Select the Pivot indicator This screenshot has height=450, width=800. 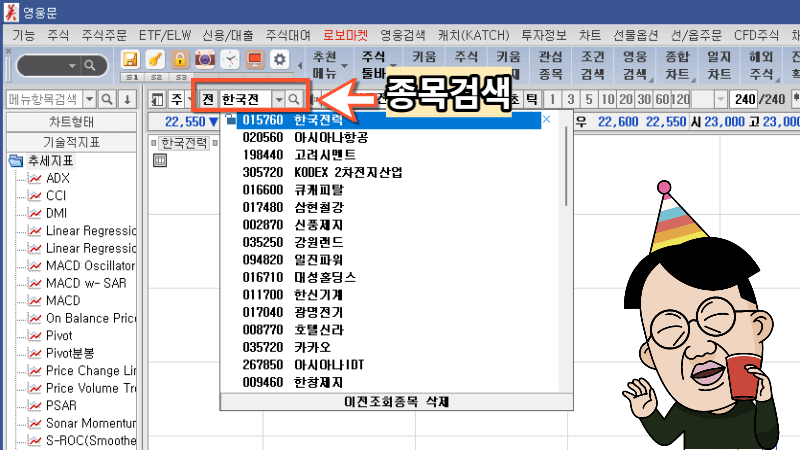59,336
